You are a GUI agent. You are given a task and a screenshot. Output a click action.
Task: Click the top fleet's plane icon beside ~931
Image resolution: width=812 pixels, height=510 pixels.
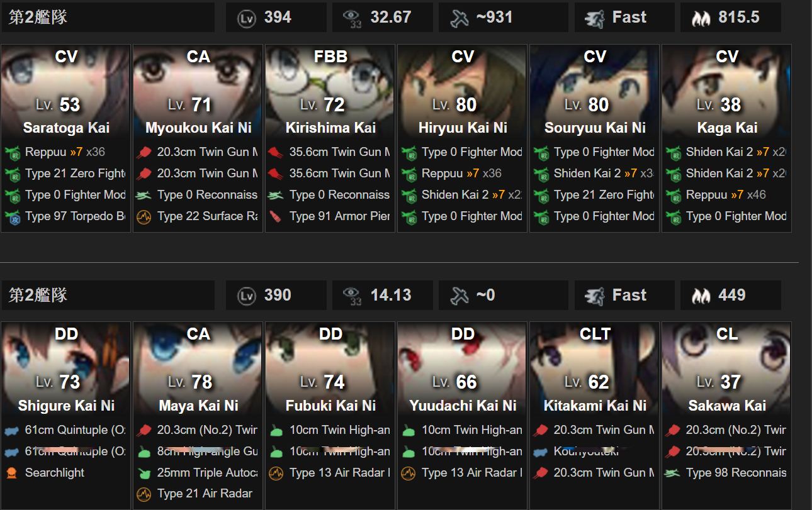click(460, 18)
